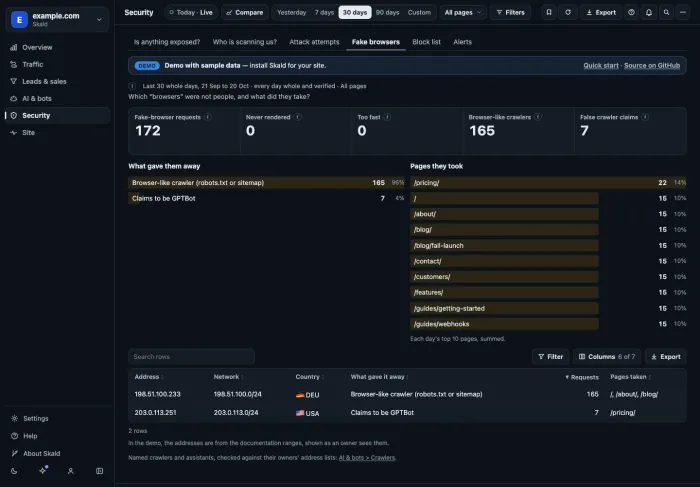Screen dimensions: 700x487
Task: Click the info icon beside False crawler claims
Action: point(645,117)
